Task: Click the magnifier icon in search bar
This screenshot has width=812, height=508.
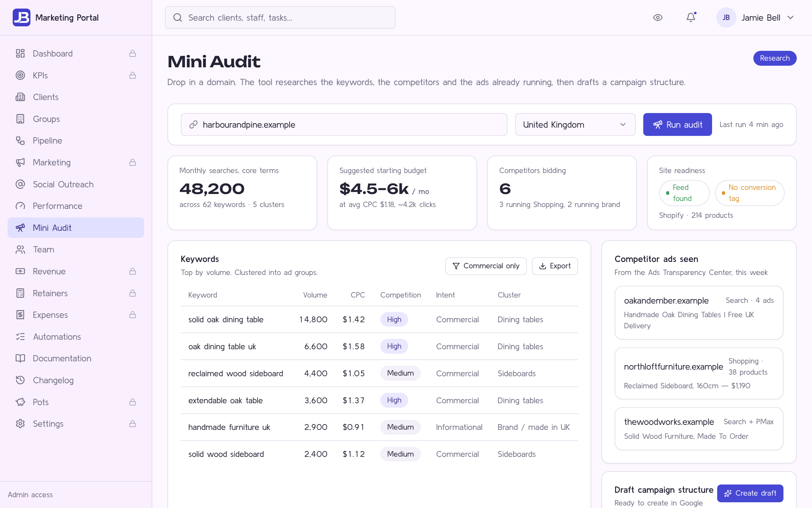Action: (178, 17)
